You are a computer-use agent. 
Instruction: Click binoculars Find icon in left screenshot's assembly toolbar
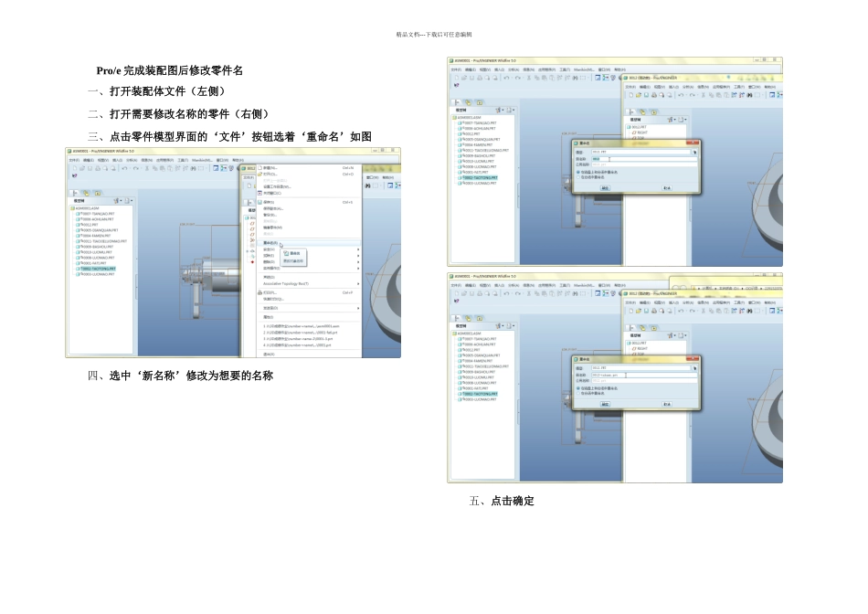click(x=193, y=168)
